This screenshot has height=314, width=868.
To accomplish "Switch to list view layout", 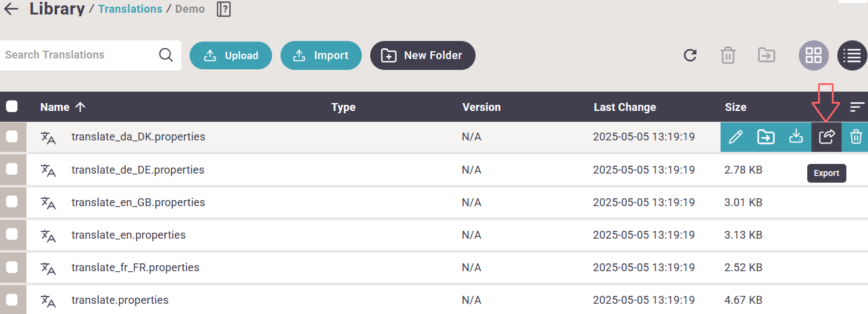I will 852,55.
